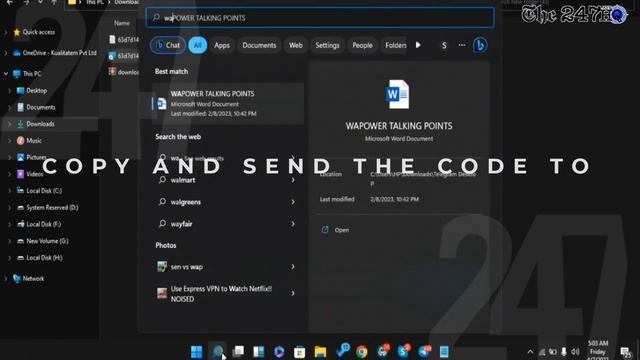Viewport: 640px width, 360px height.
Task: Expand the wayfair suggestion chevron
Action: point(293,224)
